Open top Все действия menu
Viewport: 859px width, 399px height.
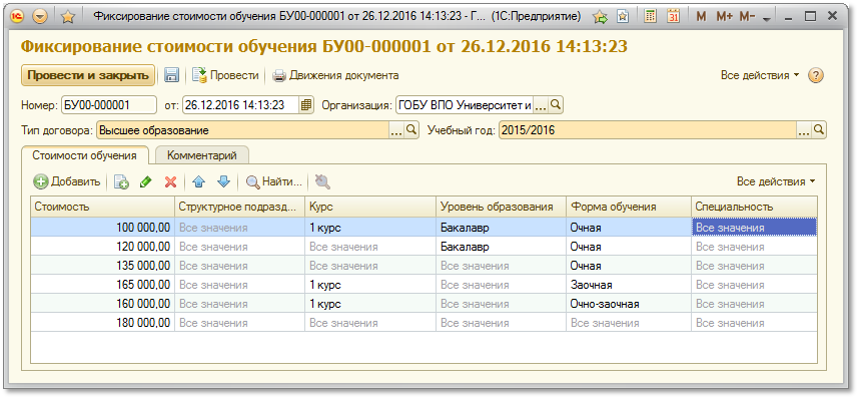point(760,76)
